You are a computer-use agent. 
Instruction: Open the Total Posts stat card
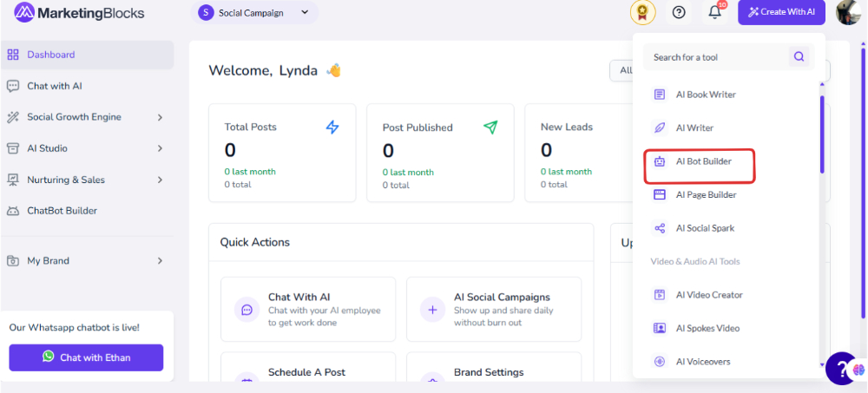(x=282, y=153)
